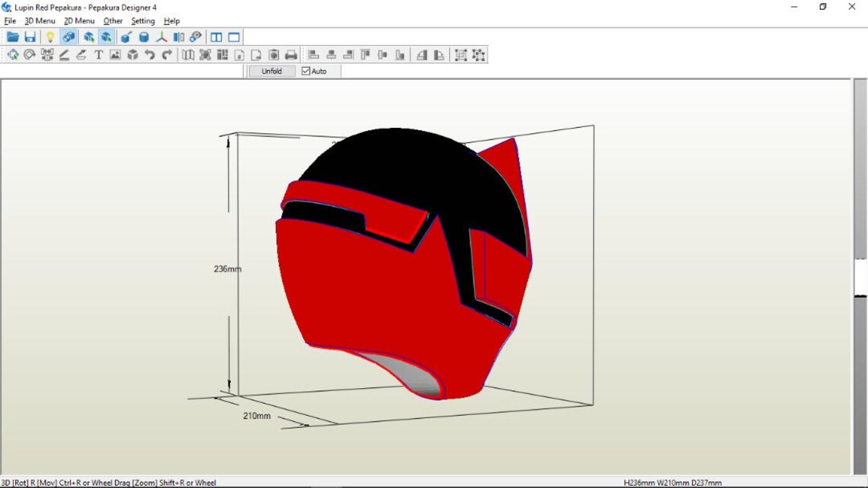
Task: Select the Redo arrow in the toolbar
Action: pyautogui.click(x=166, y=54)
